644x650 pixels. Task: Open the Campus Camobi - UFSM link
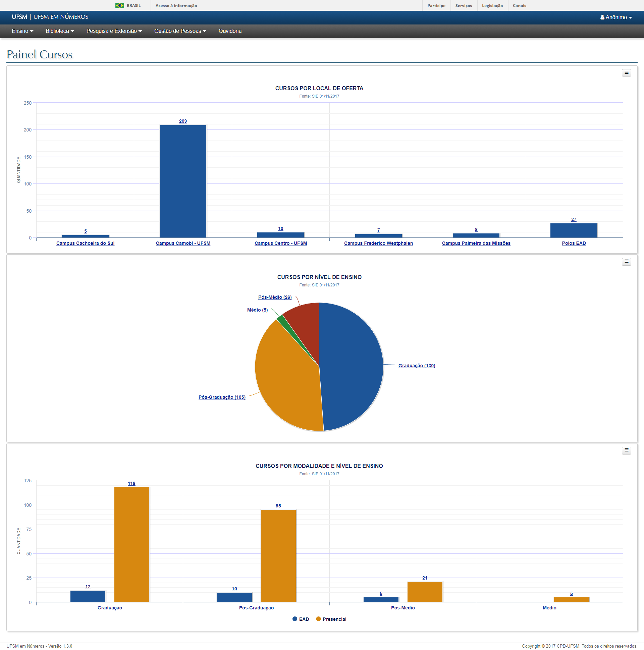click(183, 243)
